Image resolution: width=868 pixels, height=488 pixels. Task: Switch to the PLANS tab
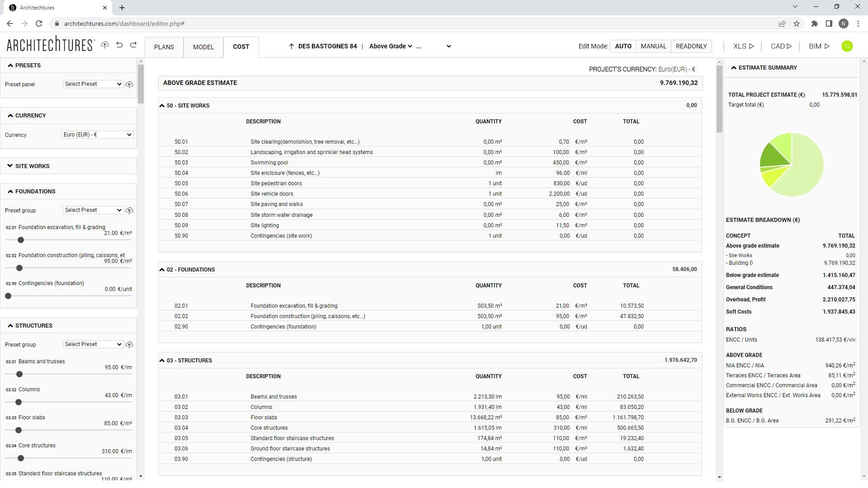[x=164, y=47]
